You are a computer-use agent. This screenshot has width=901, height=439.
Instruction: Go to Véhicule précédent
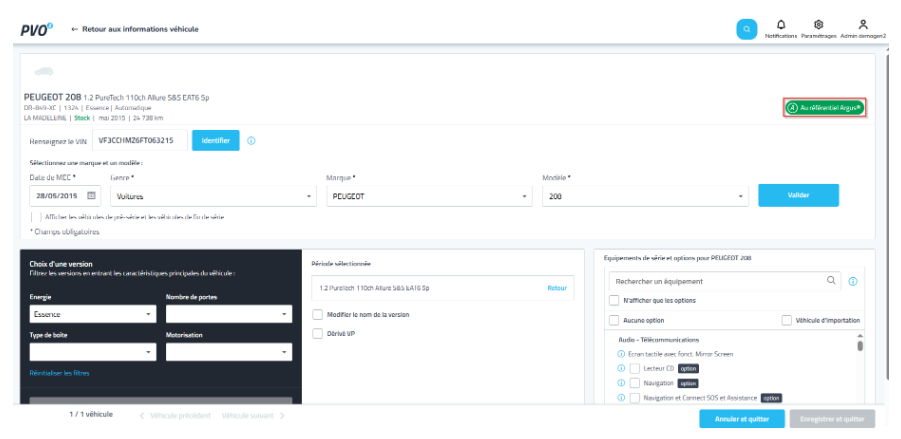click(x=175, y=415)
